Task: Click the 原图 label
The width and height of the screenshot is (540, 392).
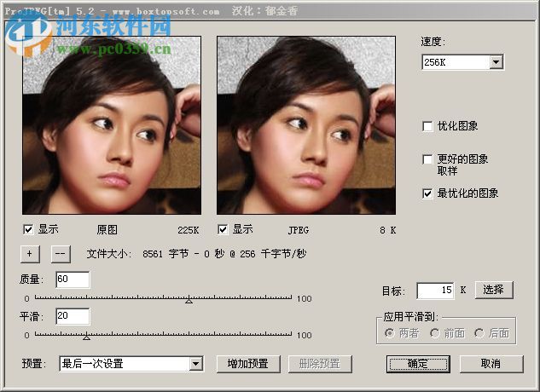Action: coord(107,230)
